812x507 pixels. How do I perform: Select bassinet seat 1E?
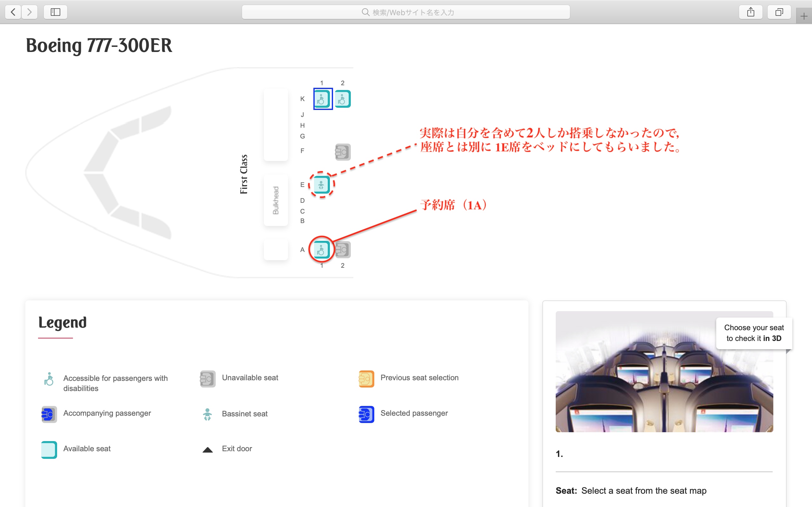(321, 185)
